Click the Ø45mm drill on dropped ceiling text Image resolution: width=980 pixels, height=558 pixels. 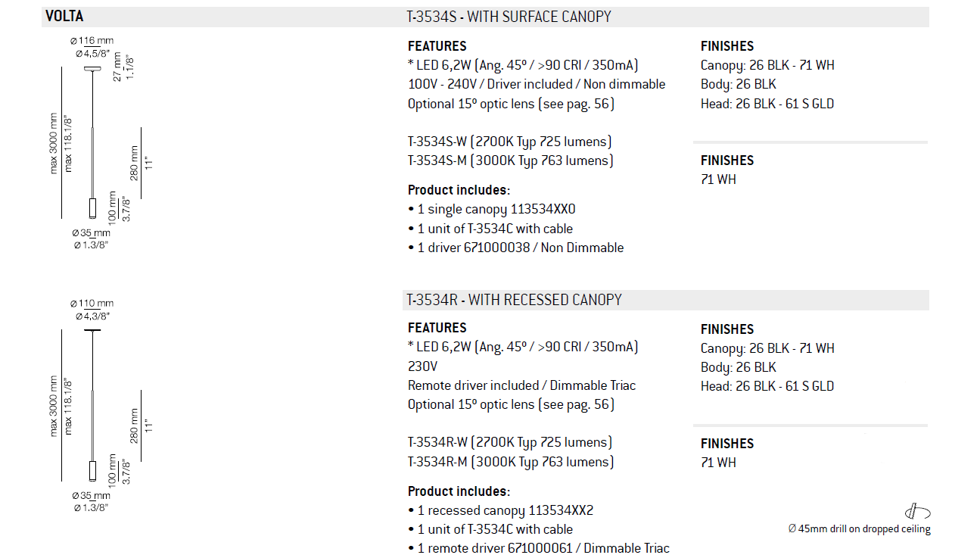coord(859,529)
